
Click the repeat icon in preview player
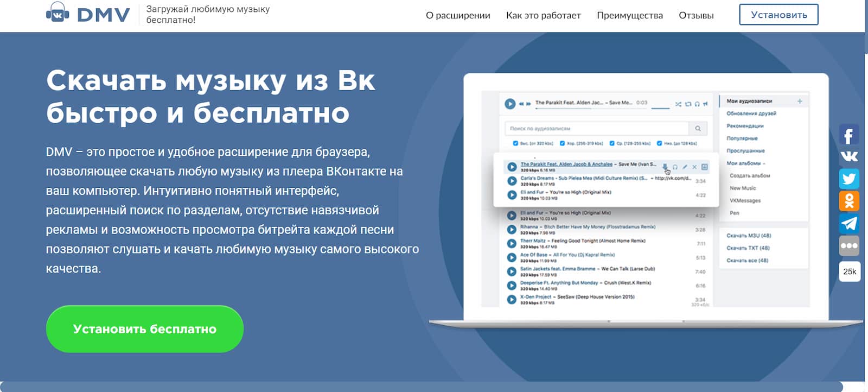(x=688, y=104)
